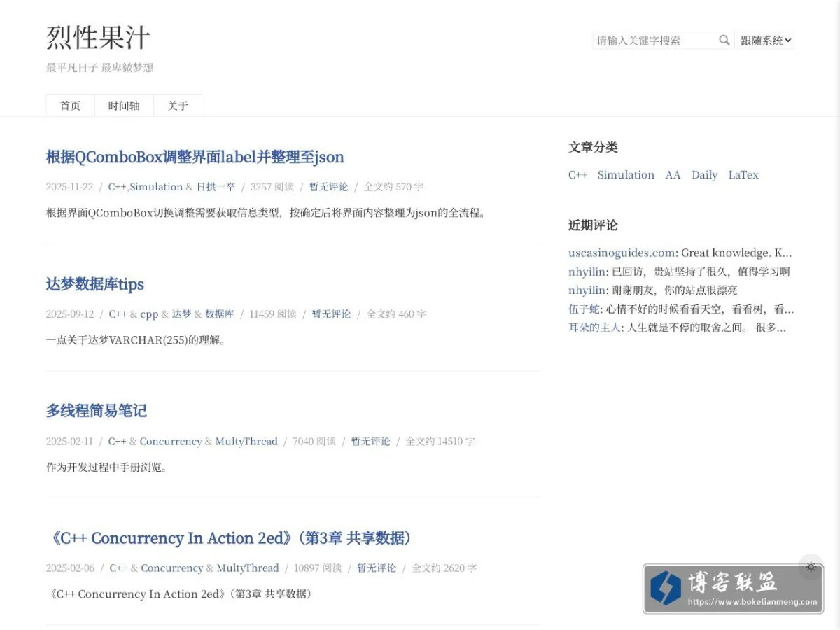This screenshot has height=630, width=840.
Task: Open the 达梦数据库tips post
Action: [95, 284]
